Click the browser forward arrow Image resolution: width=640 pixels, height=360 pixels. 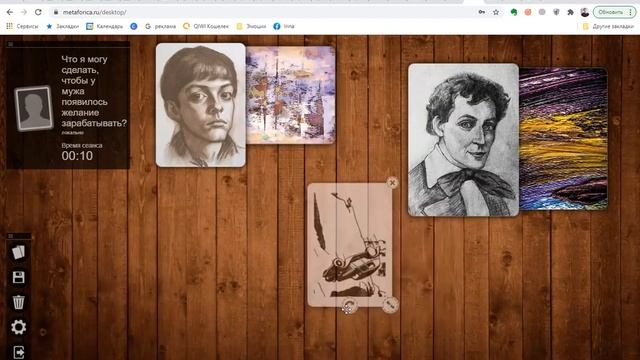(x=24, y=12)
